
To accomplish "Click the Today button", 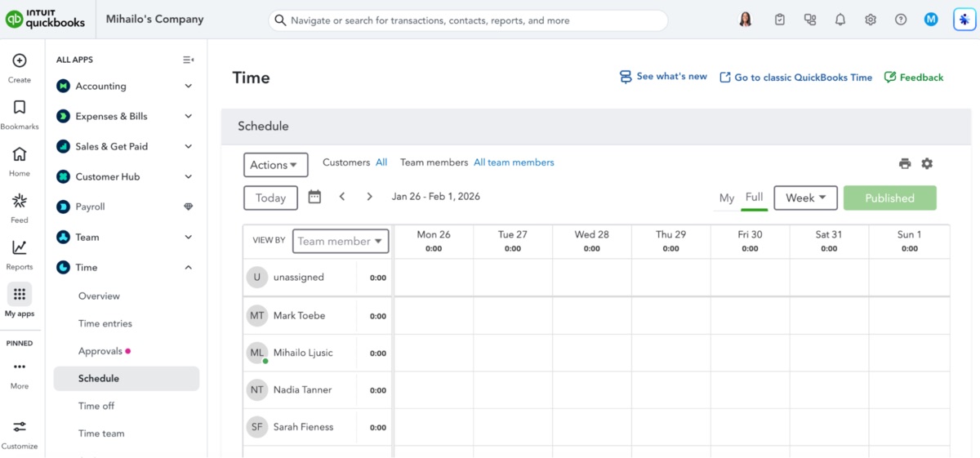I will (x=270, y=198).
